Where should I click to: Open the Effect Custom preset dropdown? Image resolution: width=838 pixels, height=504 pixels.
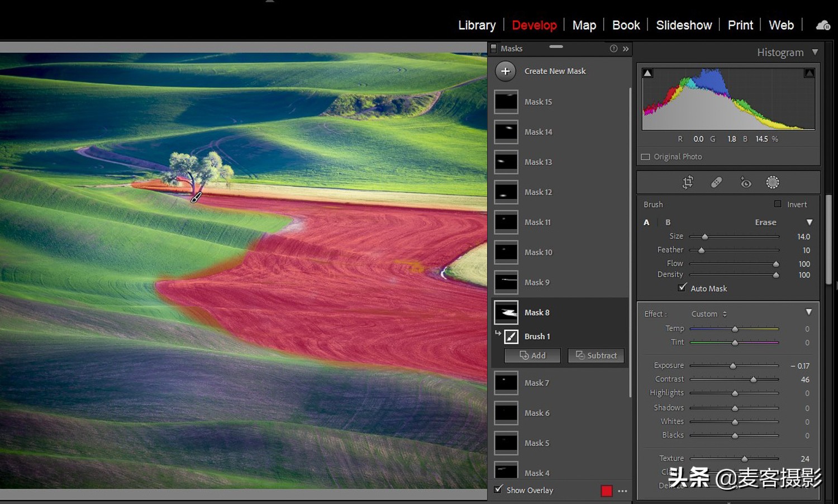[709, 314]
